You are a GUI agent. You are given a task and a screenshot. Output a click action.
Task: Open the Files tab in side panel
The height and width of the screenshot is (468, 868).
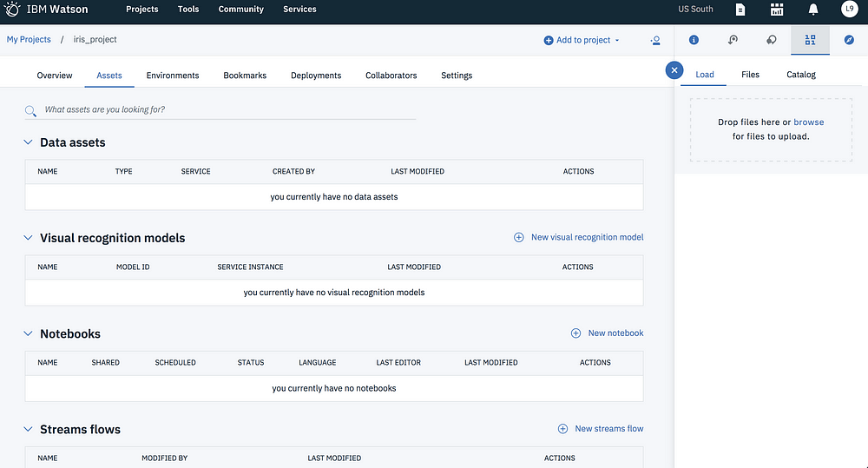click(x=750, y=74)
